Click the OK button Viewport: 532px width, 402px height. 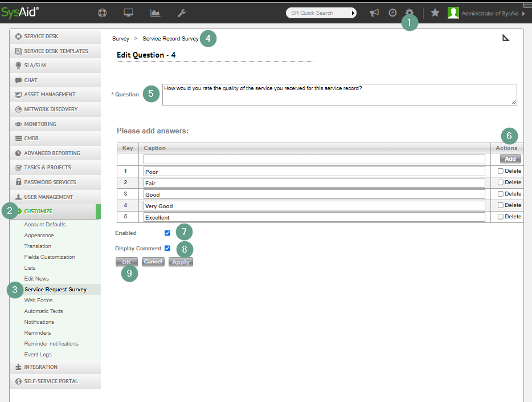tap(126, 262)
